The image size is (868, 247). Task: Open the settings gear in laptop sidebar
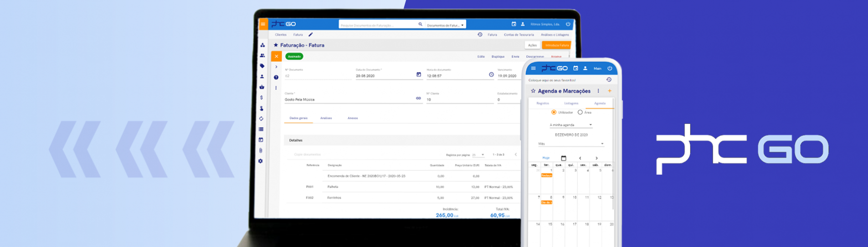click(x=260, y=161)
